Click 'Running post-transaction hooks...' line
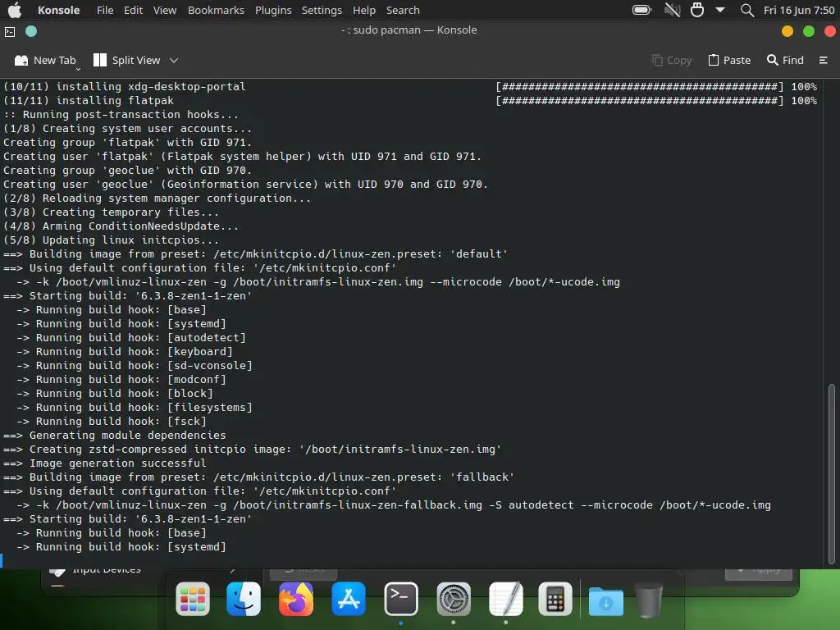This screenshot has width=840, height=630. pyautogui.click(x=121, y=114)
